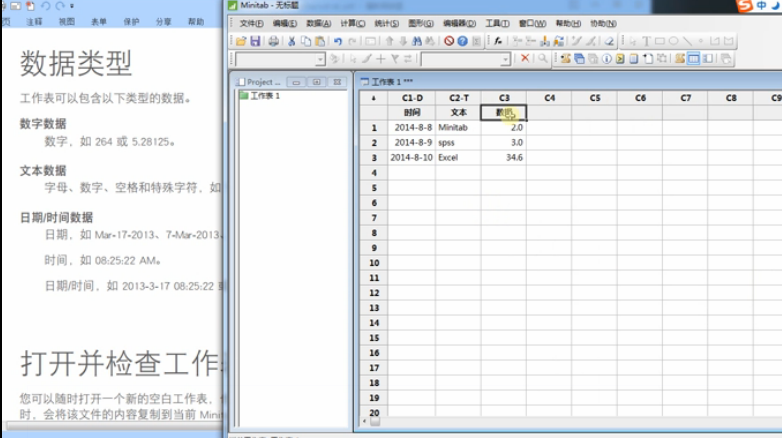This screenshot has width=782, height=438.
Task: Select column header C2-T
Action: [458, 98]
